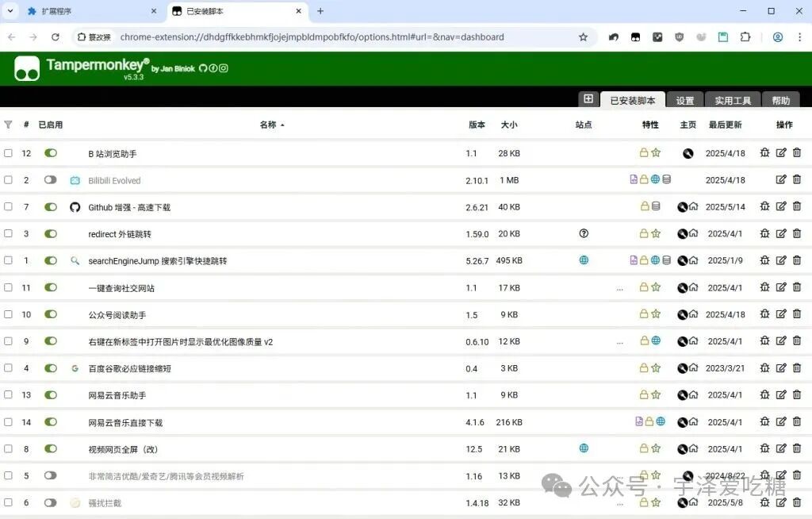This screenshot has width=812, height=519.
Task: Open the bug report icon for 右键在新标签中打开图片
Action: point(764,341)
